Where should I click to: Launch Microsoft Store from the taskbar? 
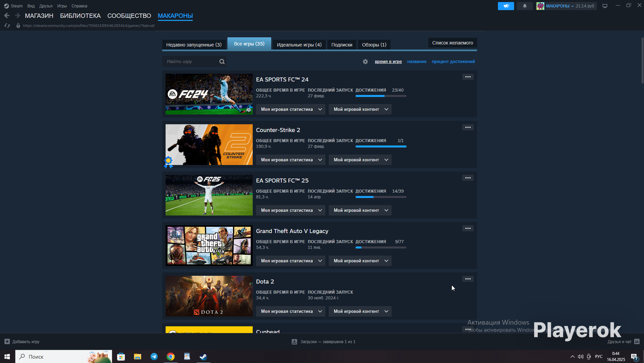[x=121, y=356]
